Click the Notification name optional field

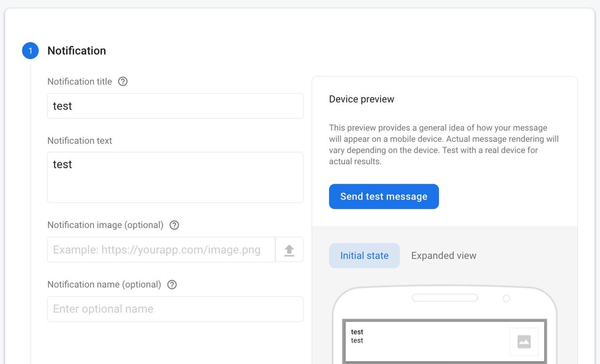(x=175, y=309)
